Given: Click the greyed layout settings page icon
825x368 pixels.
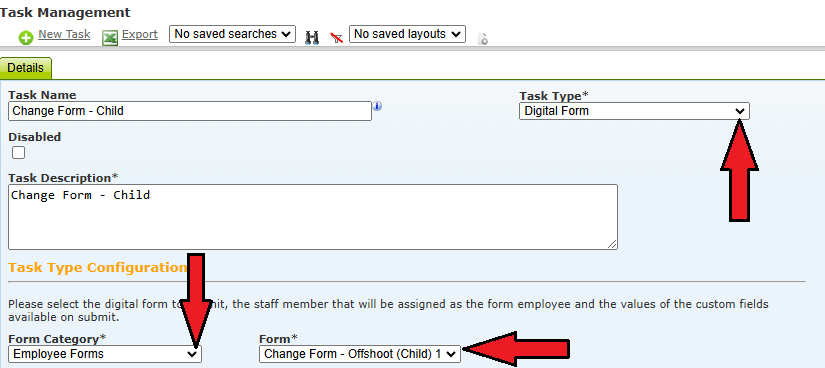Looking at the screenshot, I should [x=482, y=38].
